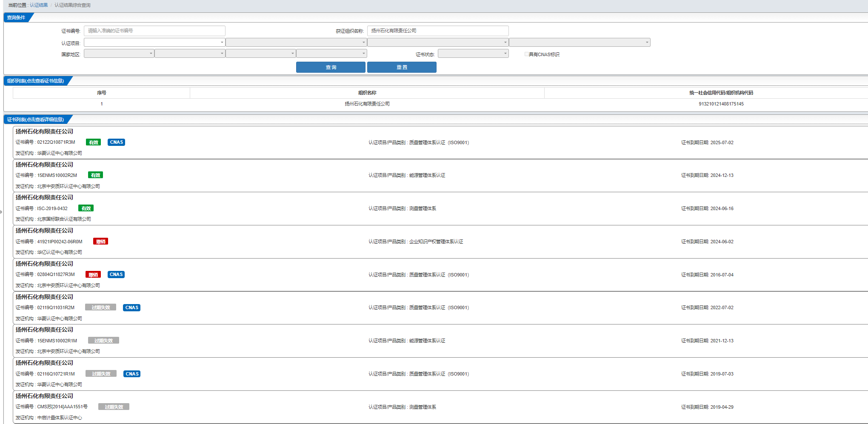Open the second 国家地区 dropdown

click(x=190, y=53)
